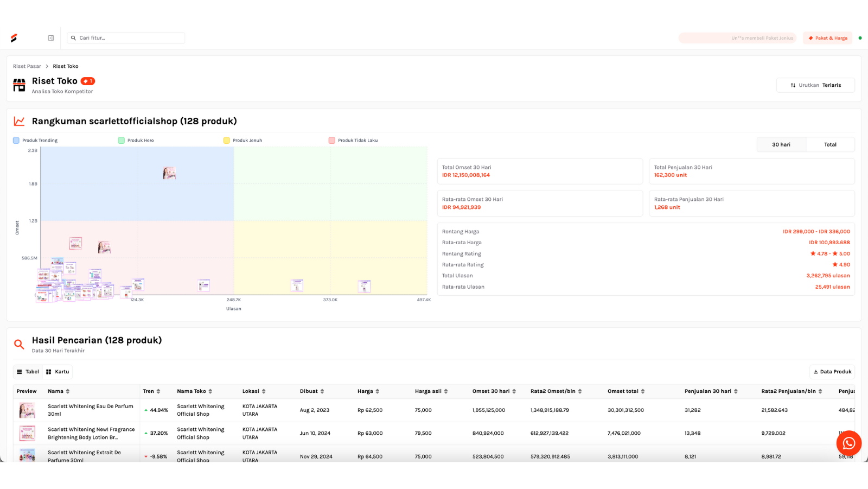Click the Aug 2, 2023 date cell
868x489 pixels.
(x=315, y=410)
